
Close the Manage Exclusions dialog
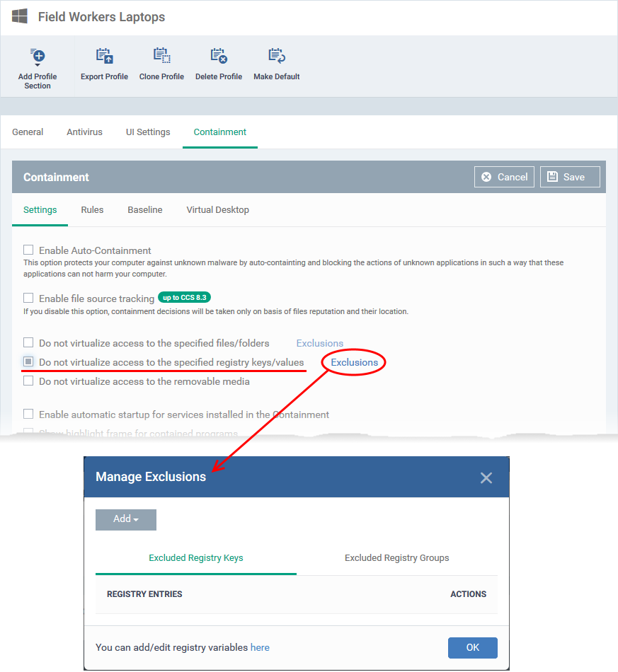point(486,477)
